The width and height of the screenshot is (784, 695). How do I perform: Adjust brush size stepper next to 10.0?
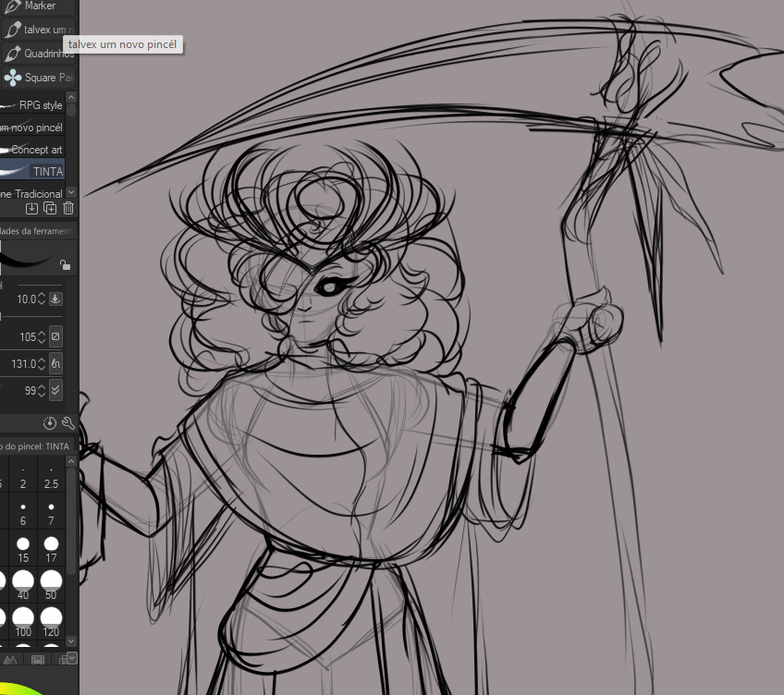42,299
